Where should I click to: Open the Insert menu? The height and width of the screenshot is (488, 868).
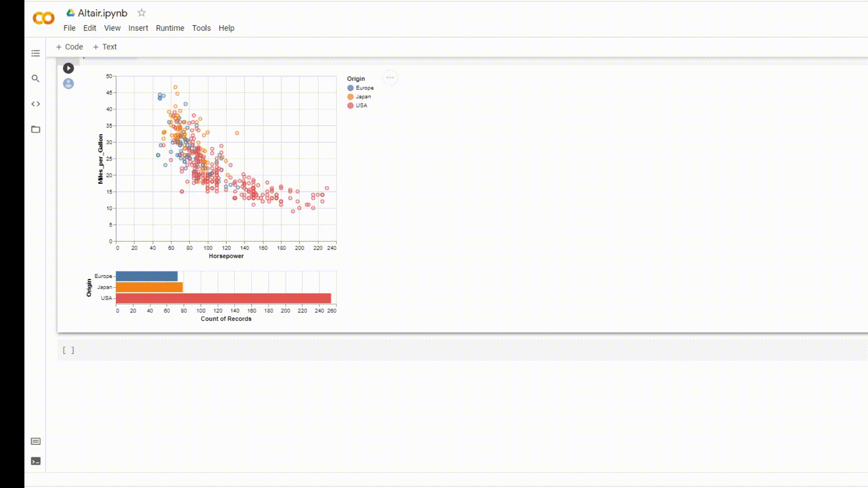pos(138,28)
